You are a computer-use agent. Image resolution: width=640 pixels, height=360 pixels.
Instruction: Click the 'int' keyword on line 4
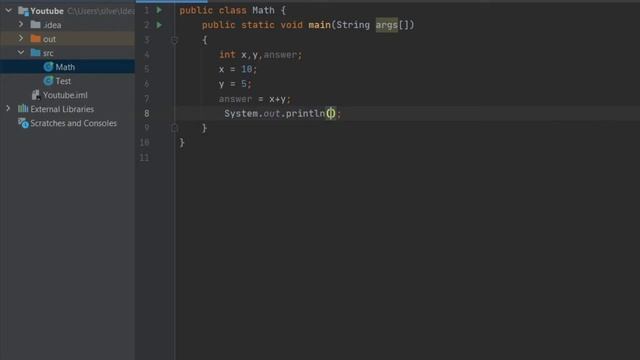click(227, 55)
